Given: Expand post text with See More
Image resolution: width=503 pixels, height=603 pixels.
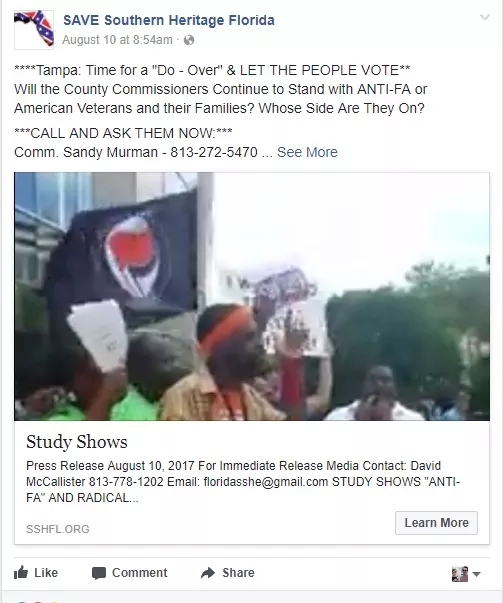Looking at the screenshot, I should tap(307, 152).
